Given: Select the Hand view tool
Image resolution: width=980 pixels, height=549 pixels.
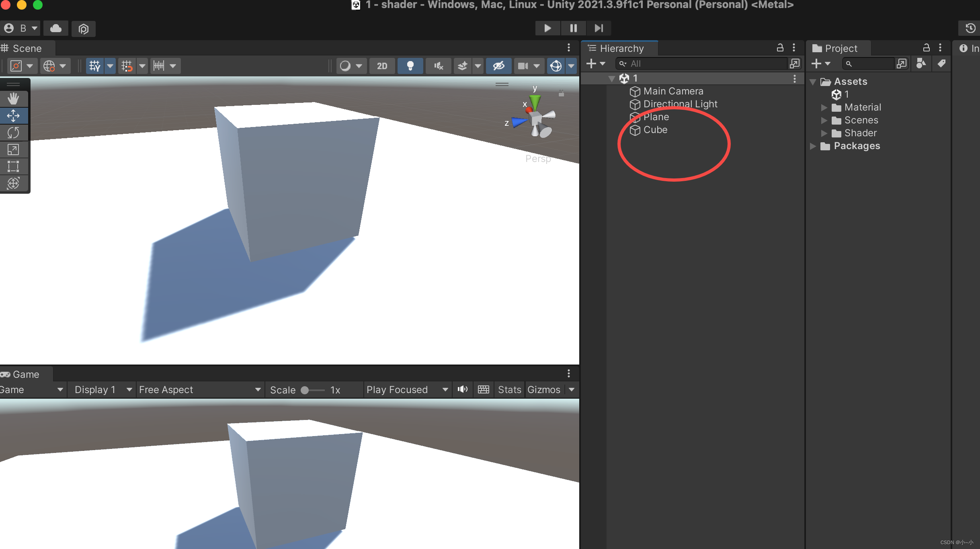Looking at the screenshot, I should [13, 98].
